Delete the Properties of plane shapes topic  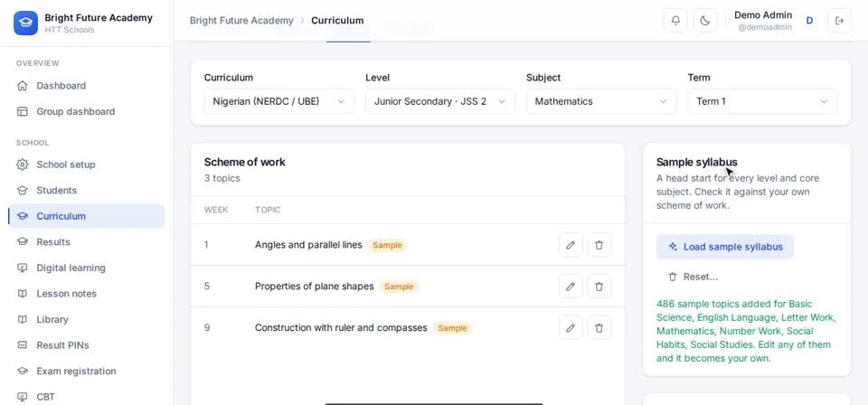pos(599,287)
